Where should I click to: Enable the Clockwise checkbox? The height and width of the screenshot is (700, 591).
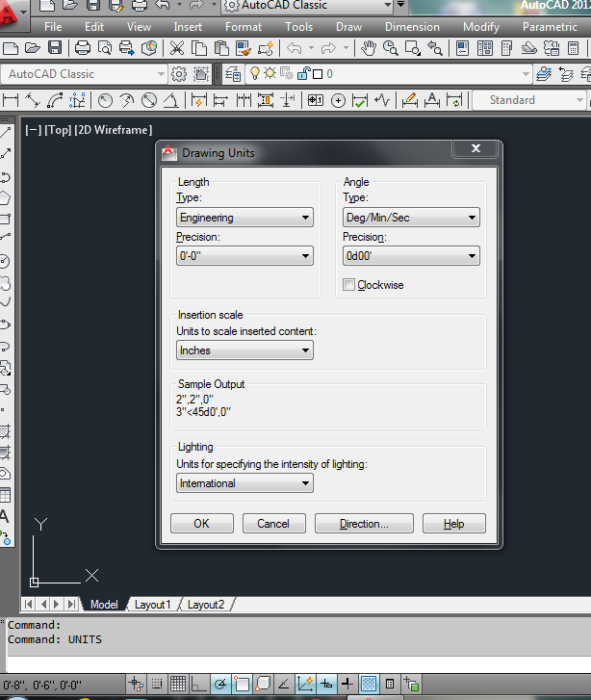348,285
